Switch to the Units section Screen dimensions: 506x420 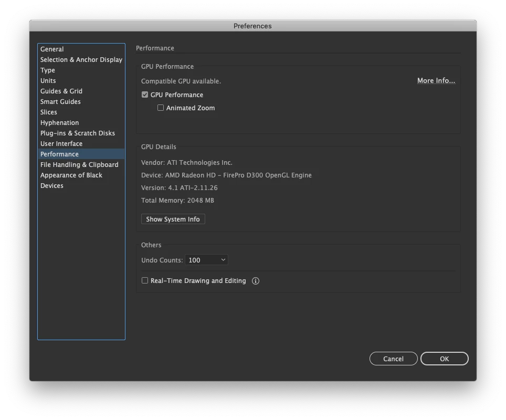tap(81, 81)
